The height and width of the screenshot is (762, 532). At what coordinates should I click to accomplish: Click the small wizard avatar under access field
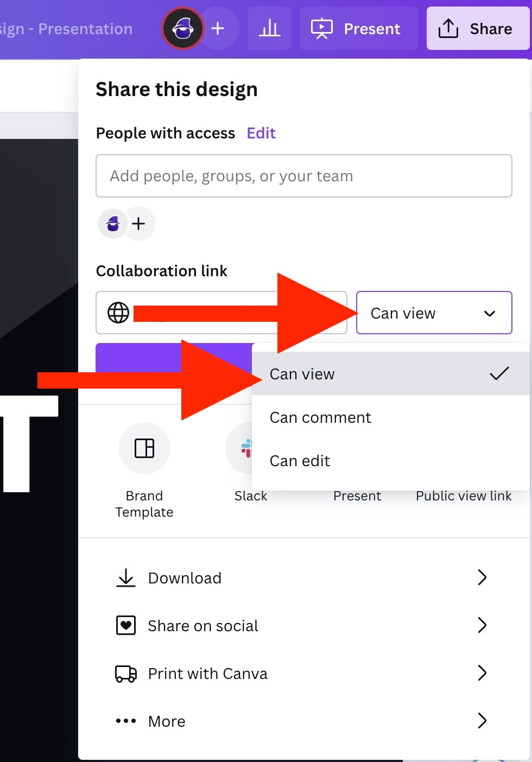click(113, 224)
